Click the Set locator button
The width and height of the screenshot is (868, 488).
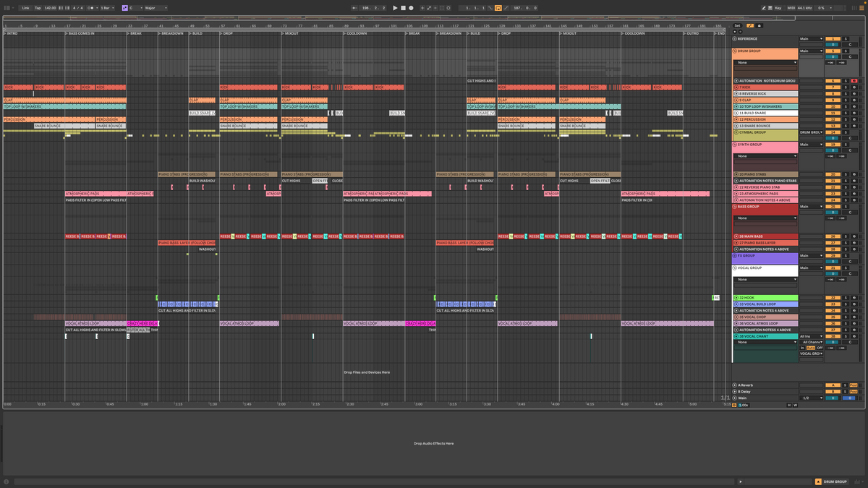[737, 26]
